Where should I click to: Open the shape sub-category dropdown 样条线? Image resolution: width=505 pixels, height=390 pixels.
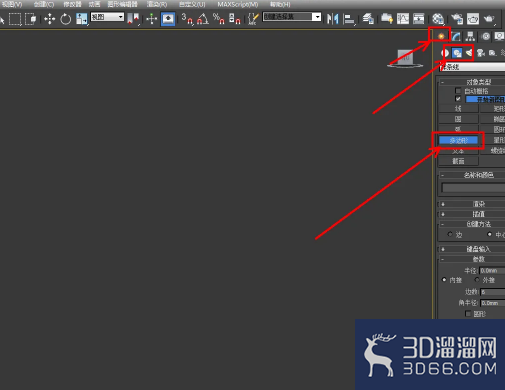point(472,67)
